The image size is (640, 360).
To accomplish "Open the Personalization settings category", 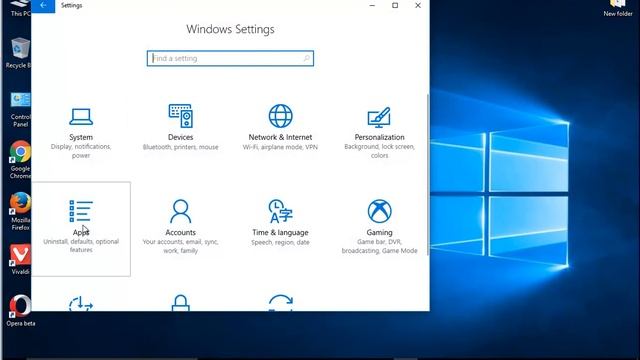I will pyautogui.click(x=379, y=133).
